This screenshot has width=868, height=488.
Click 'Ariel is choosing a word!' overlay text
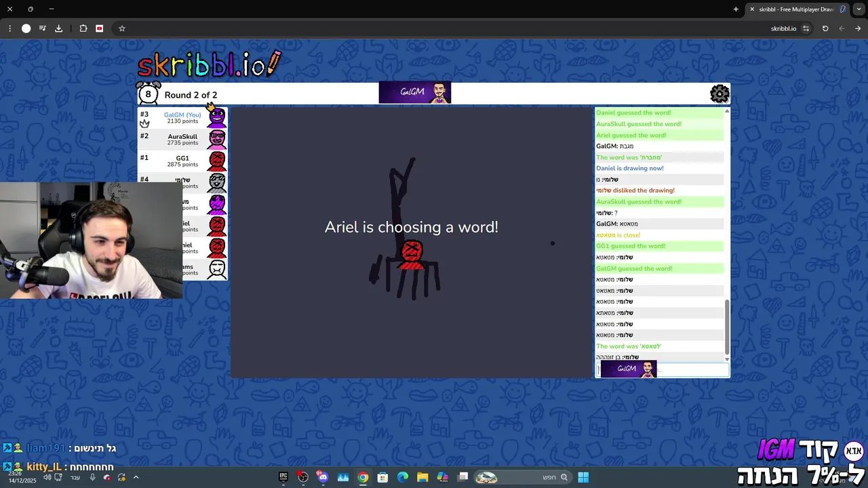click(x=412, y=227)
